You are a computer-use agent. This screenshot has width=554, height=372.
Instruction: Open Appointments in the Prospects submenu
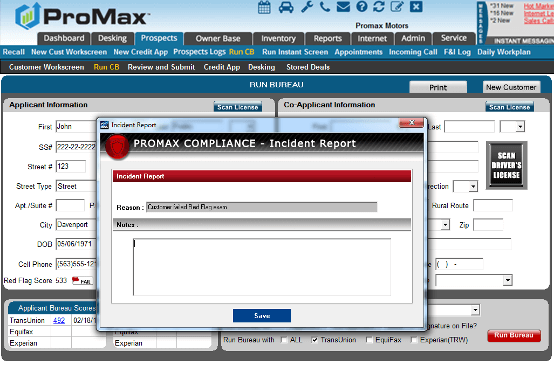pyautogui.click(x=358, y=52)
